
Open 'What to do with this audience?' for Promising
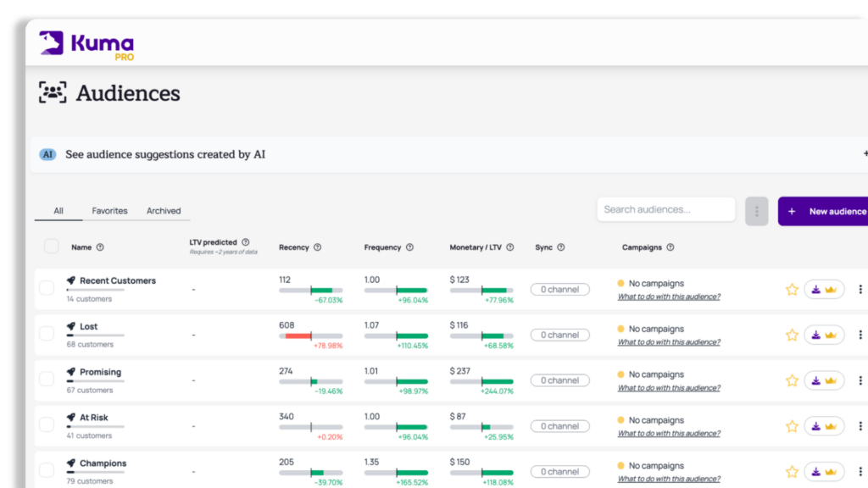click(x=669, y=388)
